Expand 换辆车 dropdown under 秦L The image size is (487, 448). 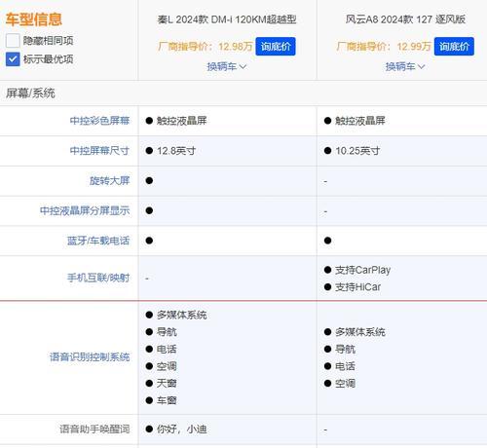click(227, 67)
